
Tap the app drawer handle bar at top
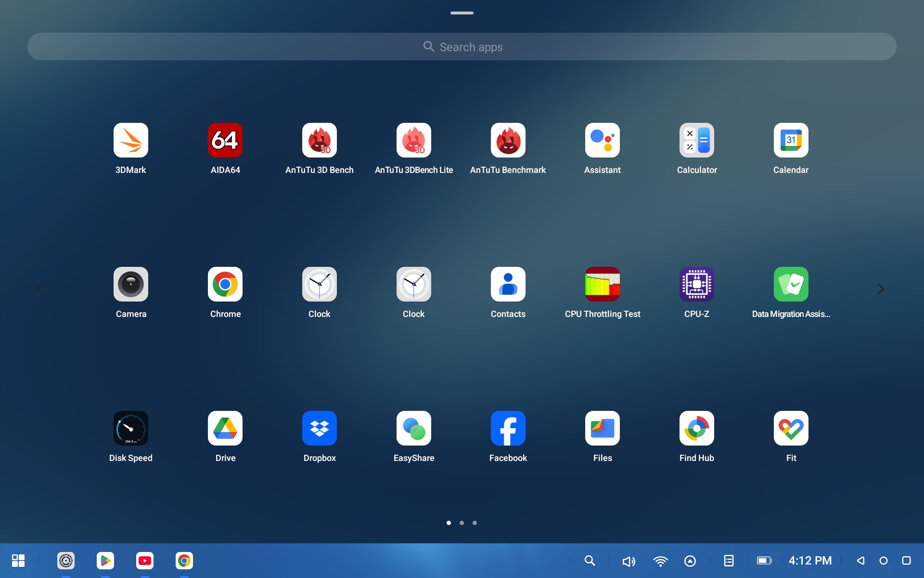point(462,13)
